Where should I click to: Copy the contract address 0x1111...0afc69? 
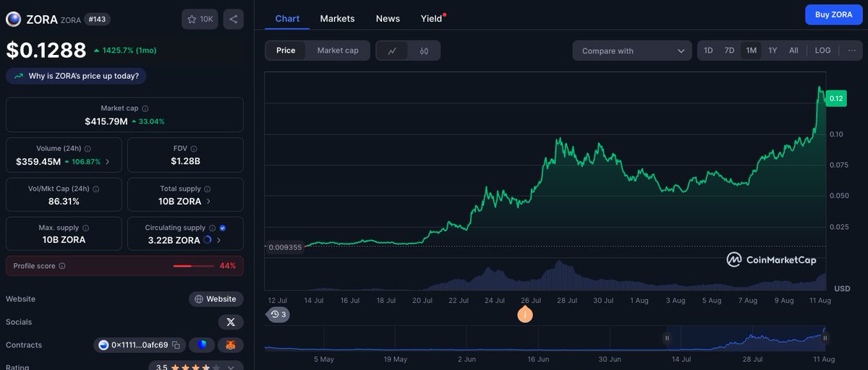[x=176, y=345]
